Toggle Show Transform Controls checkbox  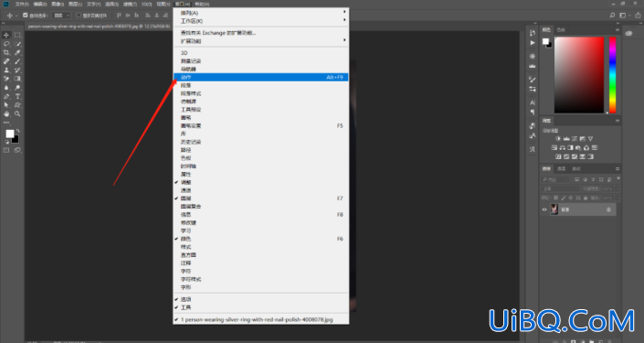click(x=79, y=16)
